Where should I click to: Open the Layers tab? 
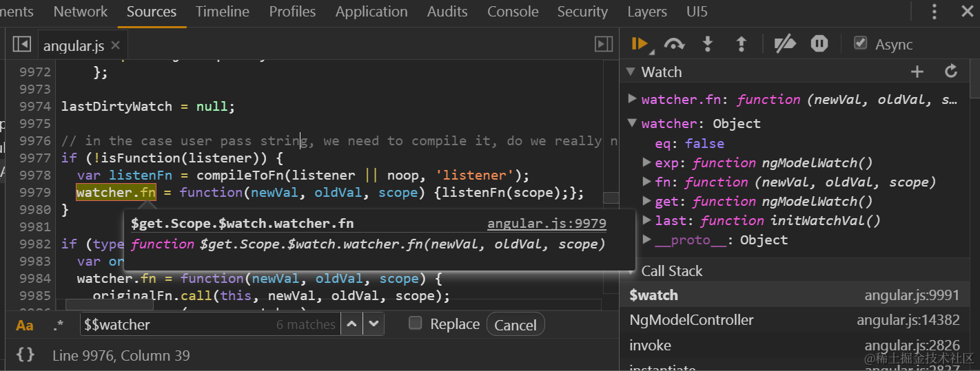coord(647,12)
